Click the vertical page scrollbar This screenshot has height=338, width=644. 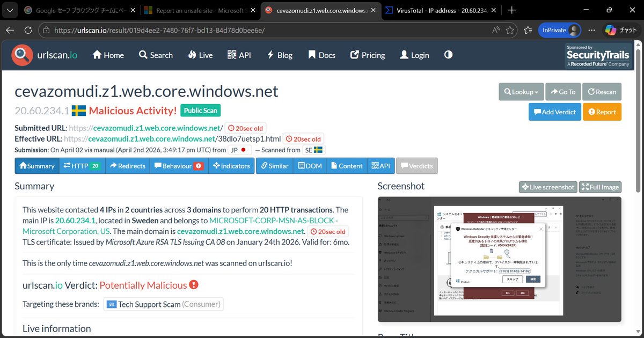click(638, 119)
